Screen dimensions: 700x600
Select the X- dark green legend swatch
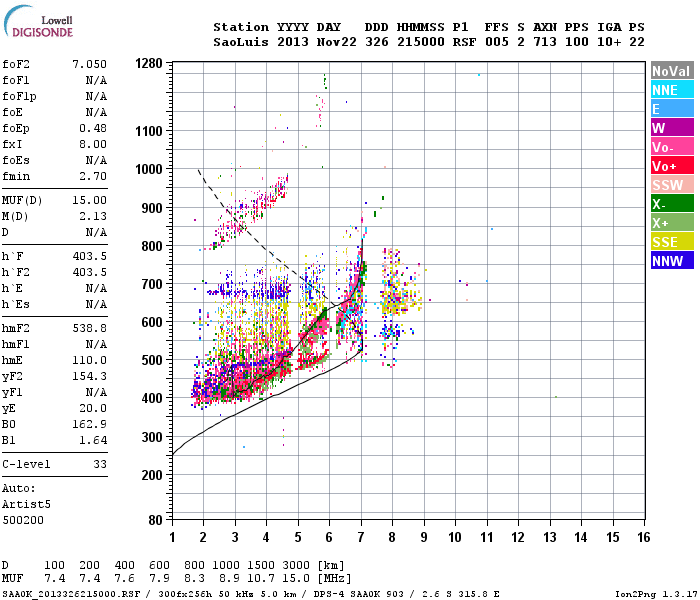pos(672,204)
